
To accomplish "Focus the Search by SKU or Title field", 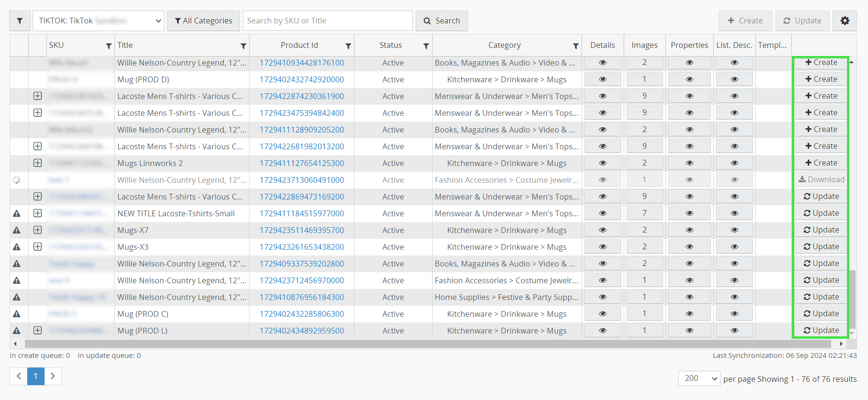I will pos(328,21).
